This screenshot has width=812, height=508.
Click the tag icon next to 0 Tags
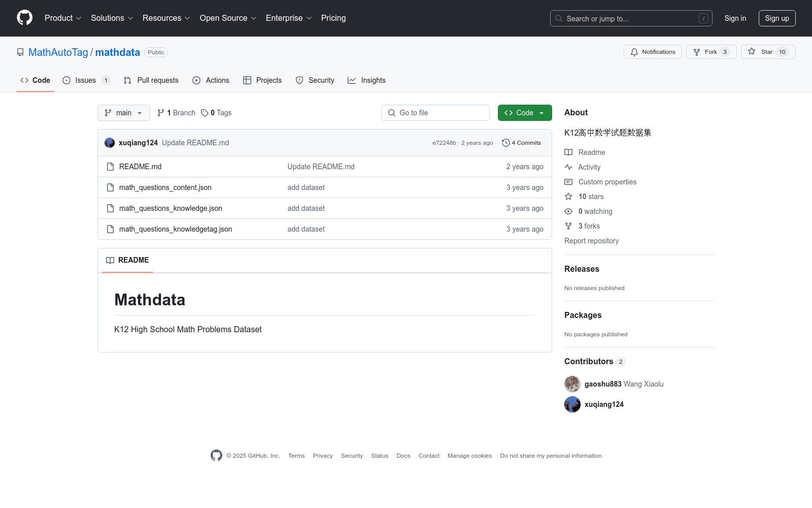[205, 113]
